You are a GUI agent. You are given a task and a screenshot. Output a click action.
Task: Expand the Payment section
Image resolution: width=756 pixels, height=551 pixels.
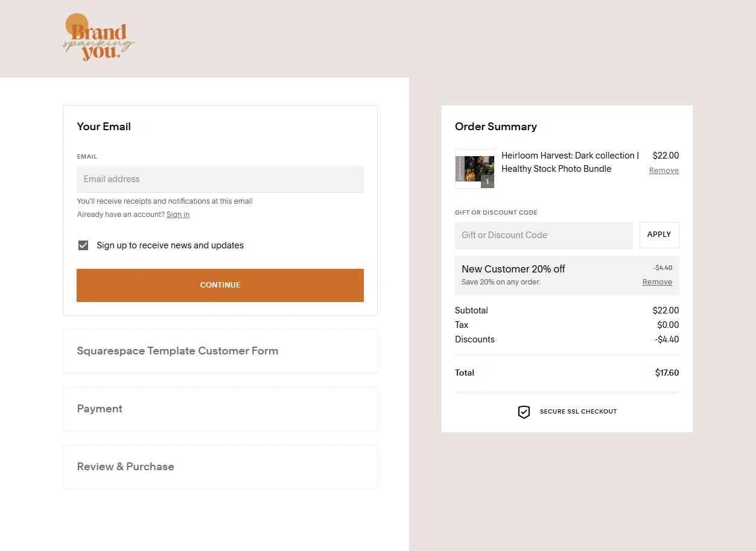click(220, 409)
